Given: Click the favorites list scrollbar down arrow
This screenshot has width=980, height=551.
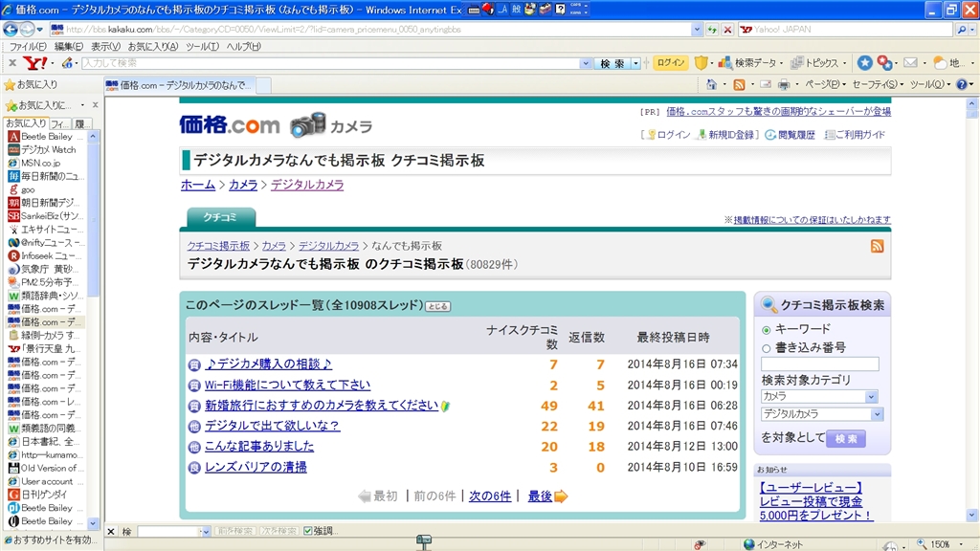Looking at the screenshot, I should [93, 523].
